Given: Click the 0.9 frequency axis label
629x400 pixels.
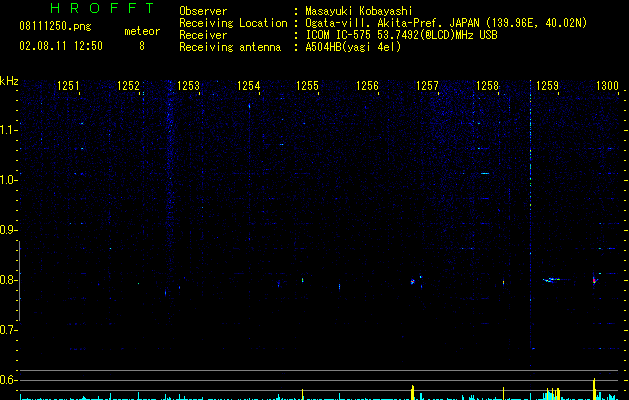Looking at the screenshot, I should pyautogui.click(x=8, y=230).
